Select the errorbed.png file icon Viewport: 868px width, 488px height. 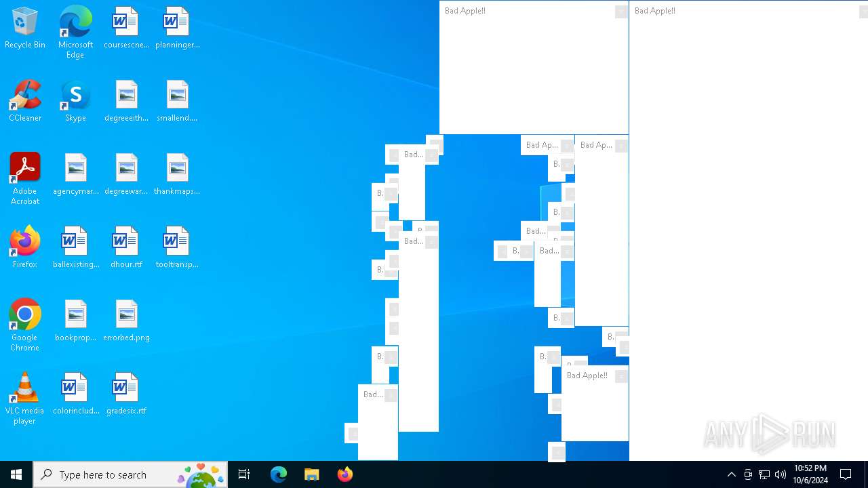pyautogui.click(x=126, y=321)
